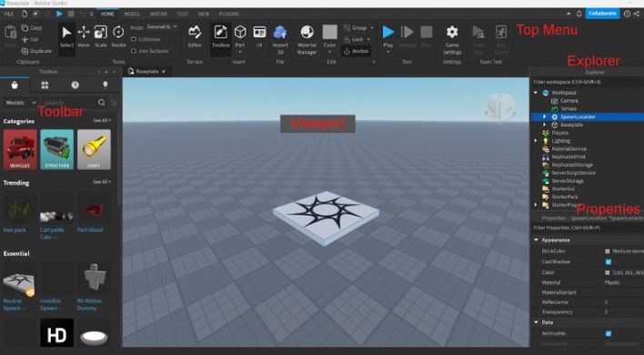Open the UI insert tool
Viewport: 644px width, 355px height.
(259, 37)
